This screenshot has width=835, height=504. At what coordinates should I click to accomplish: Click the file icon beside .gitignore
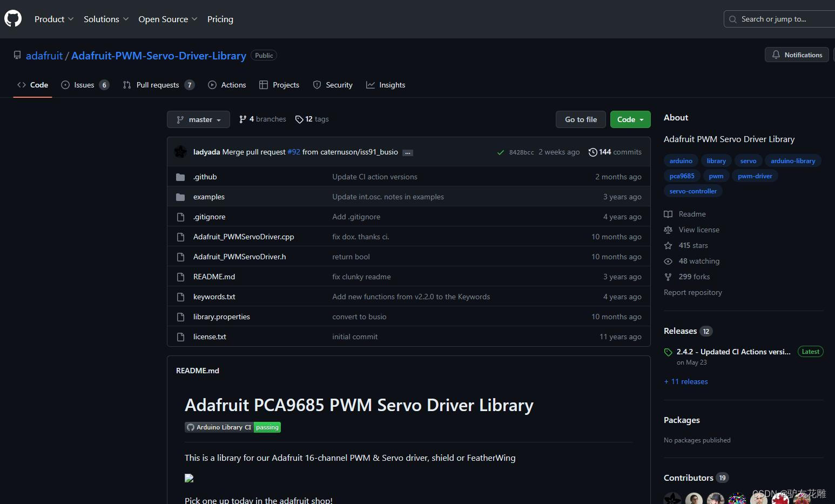[x=181, y=217]
